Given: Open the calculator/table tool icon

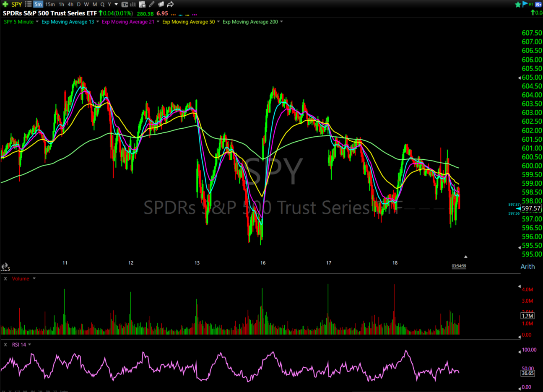Looking at the screenshot, I should click(142, 4).
